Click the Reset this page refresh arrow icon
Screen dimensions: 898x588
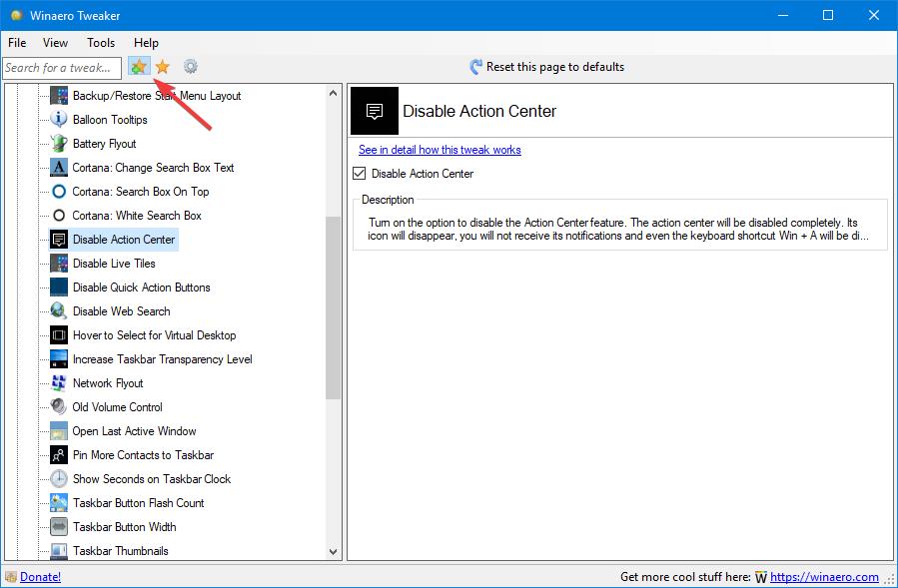(475, 67)
